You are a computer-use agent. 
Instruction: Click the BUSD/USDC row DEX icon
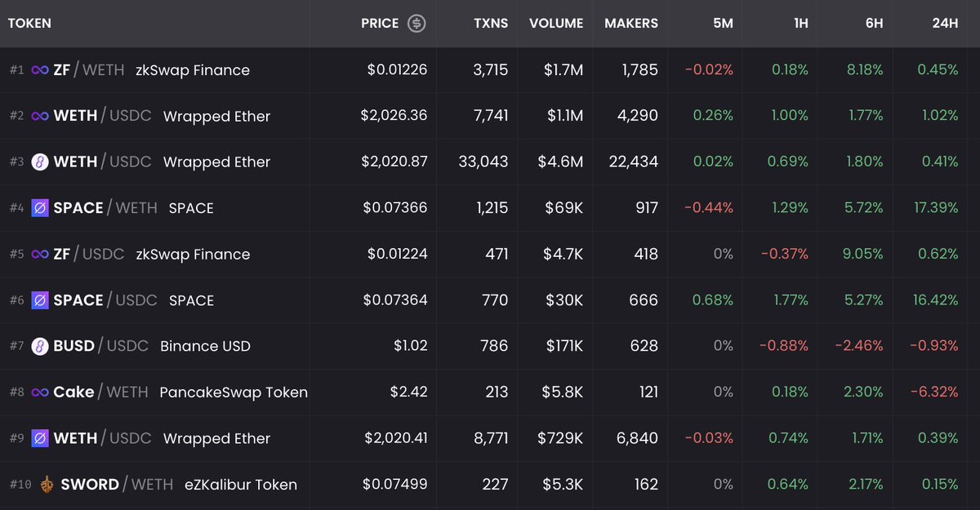point(40,346)
